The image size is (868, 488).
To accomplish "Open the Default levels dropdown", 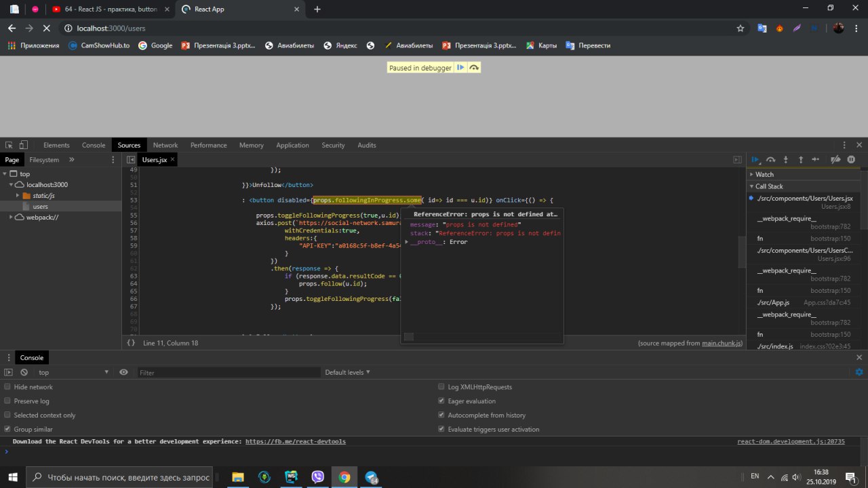I will [348, 372].
